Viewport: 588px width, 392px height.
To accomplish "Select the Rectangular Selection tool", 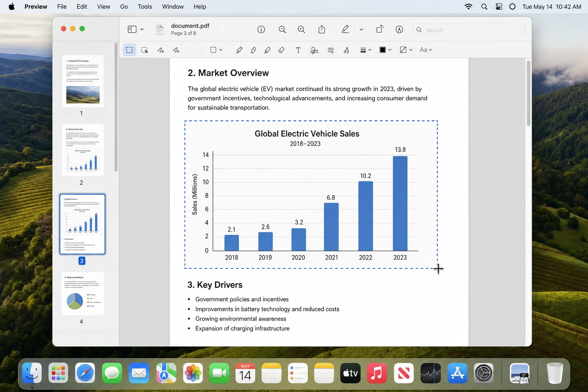I will pos(129,50).
